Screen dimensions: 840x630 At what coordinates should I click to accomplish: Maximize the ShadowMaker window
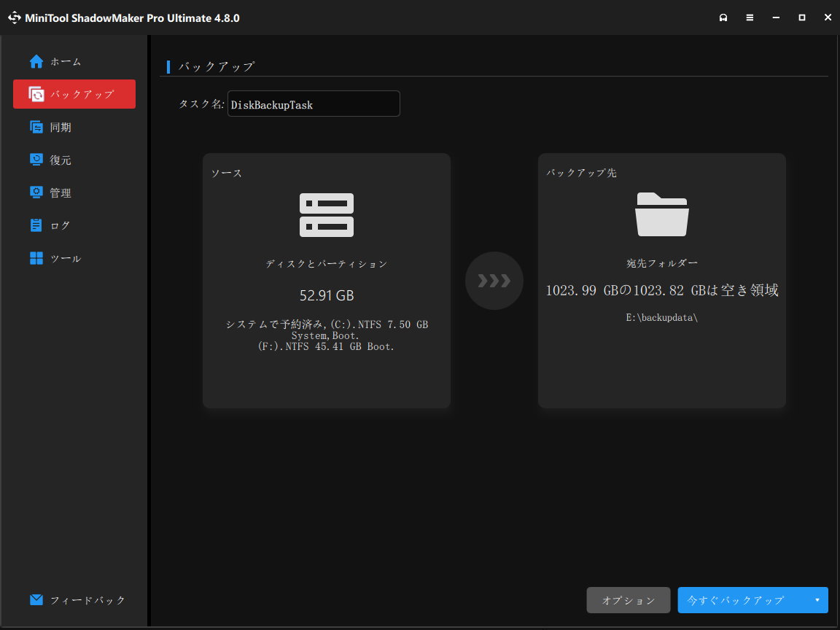click(802, 17)
